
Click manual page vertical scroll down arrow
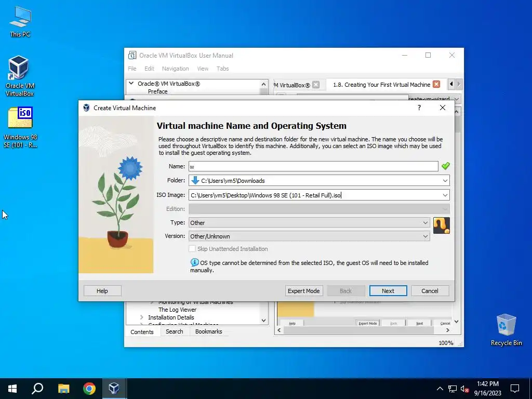coord(457,321)
